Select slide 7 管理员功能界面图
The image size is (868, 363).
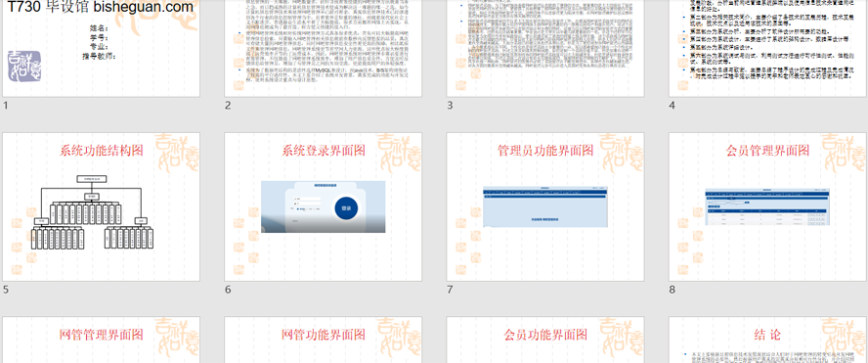coord(545,206)
